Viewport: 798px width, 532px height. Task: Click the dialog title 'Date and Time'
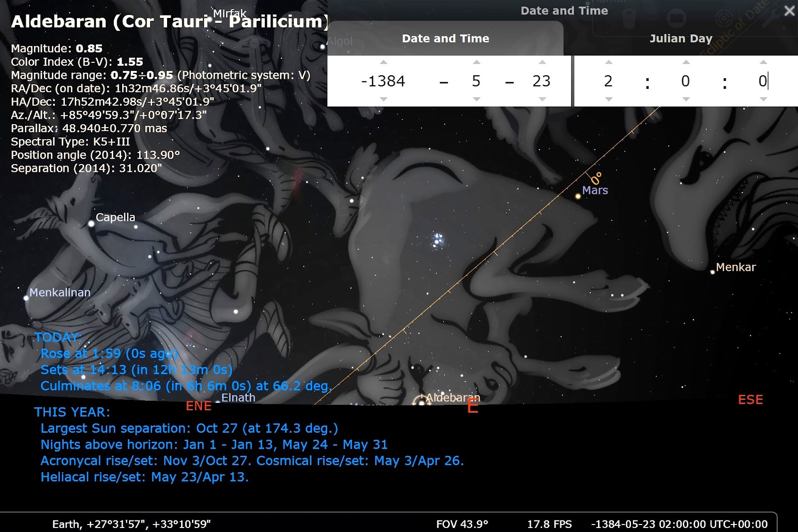pos(564,10)
